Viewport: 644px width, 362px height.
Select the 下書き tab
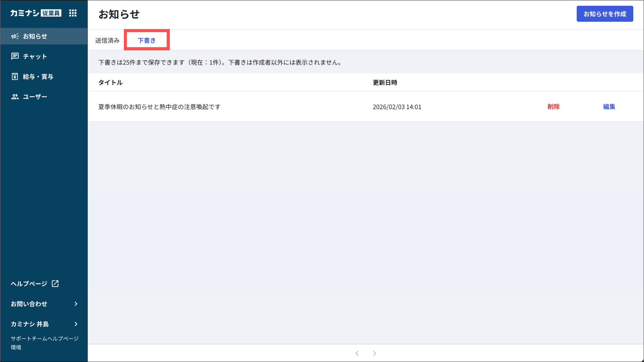pyautogui.click(x=147, y=41)
